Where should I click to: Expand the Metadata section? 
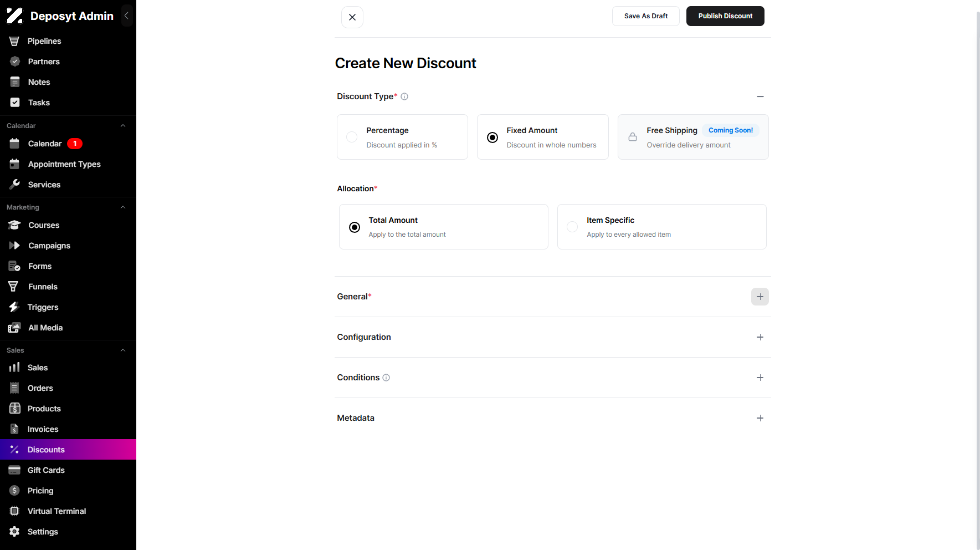760,418
